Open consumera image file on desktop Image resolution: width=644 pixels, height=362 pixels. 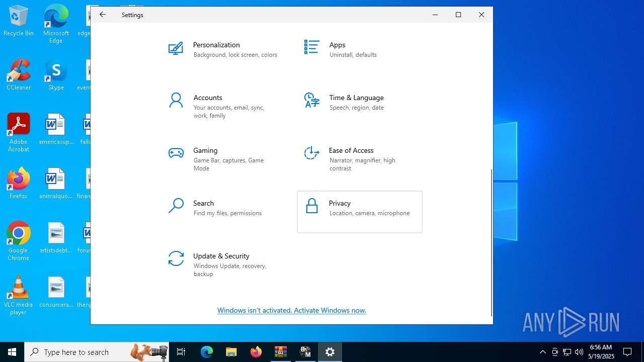click(x=56, y=292)
